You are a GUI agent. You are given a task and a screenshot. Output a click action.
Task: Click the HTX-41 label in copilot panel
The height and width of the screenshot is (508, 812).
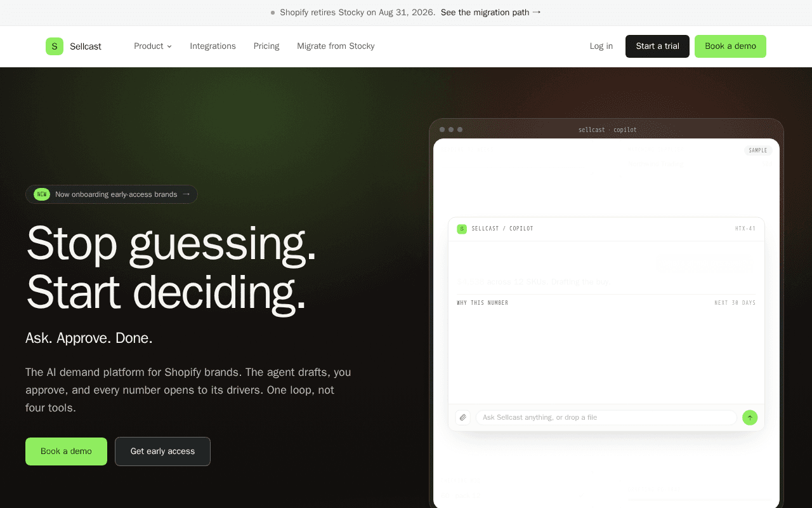745,229
